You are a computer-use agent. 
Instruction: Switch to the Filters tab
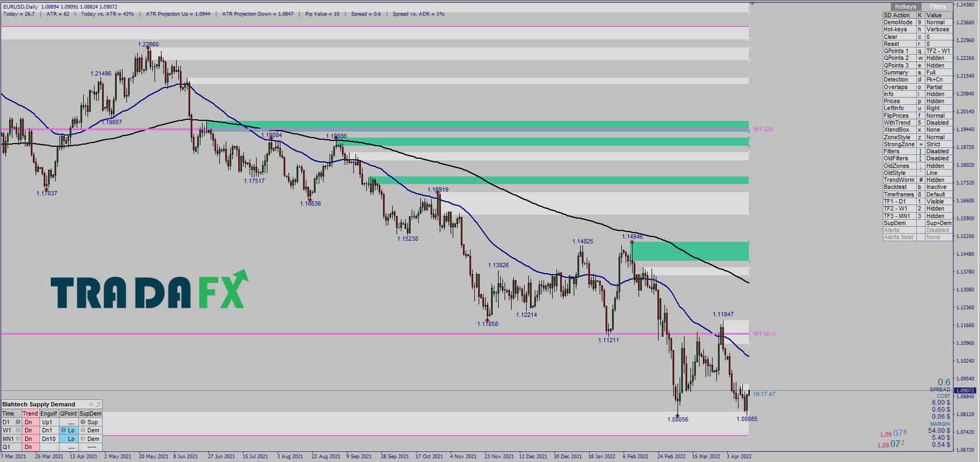(938, 6)
